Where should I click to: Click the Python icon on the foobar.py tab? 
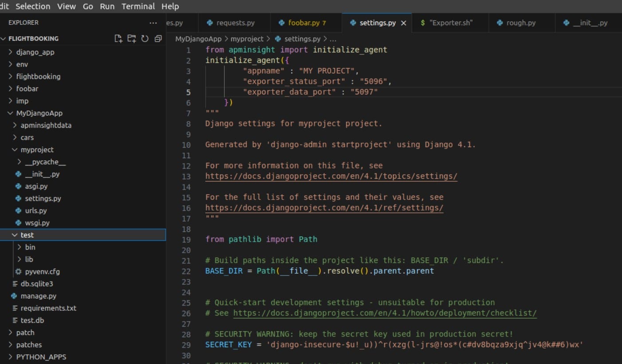coord(282,23)
